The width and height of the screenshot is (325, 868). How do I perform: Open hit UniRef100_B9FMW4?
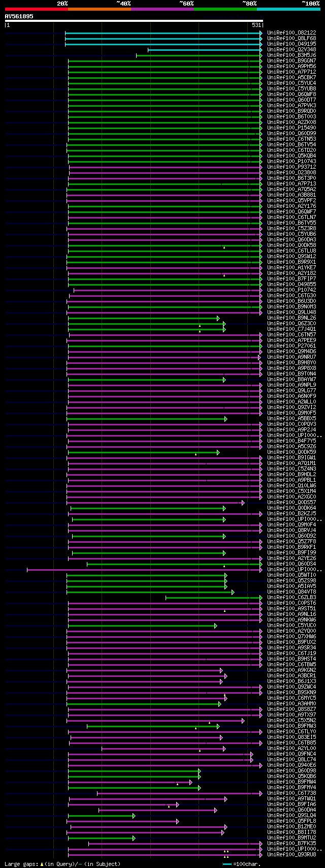[x=291, y=782]
